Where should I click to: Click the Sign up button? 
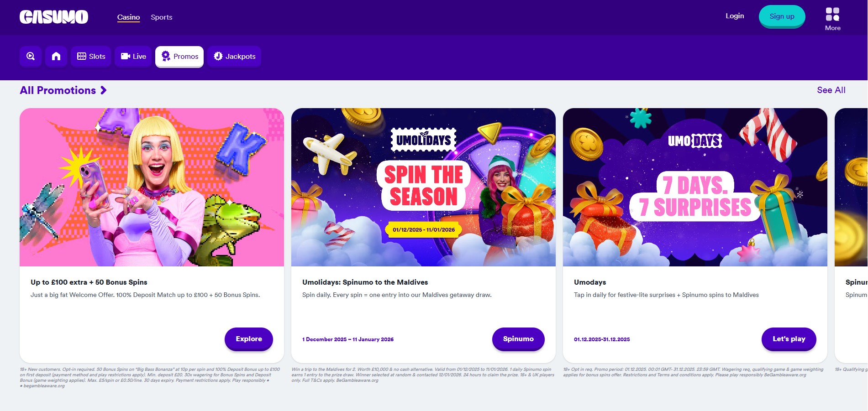[782, 16]
